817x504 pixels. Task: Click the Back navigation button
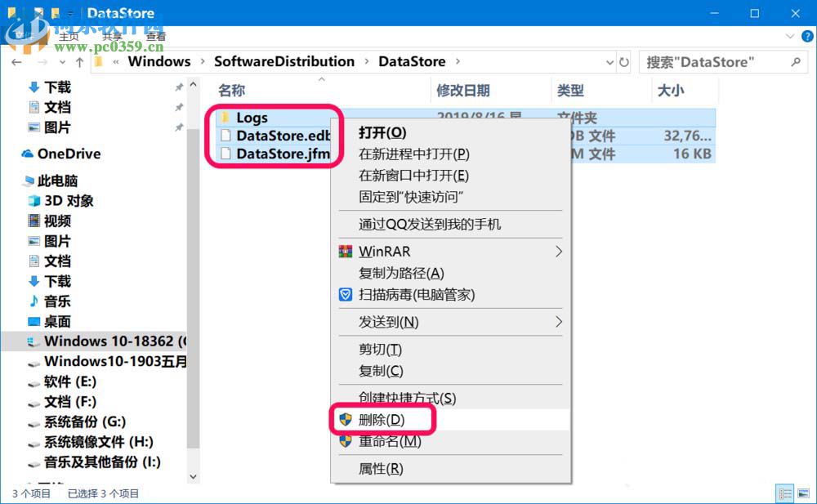(x=16, y=61)
